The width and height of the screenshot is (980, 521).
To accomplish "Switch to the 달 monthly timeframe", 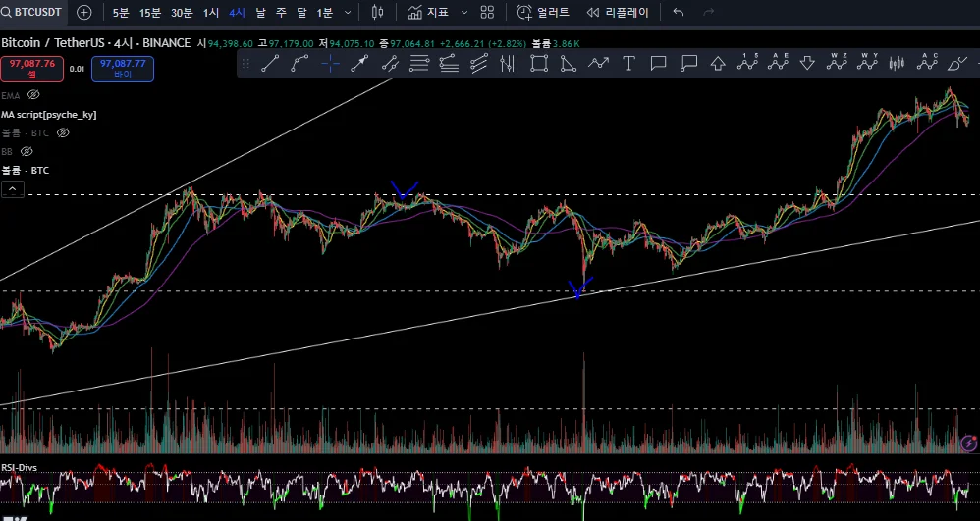I will click(301, 13).
